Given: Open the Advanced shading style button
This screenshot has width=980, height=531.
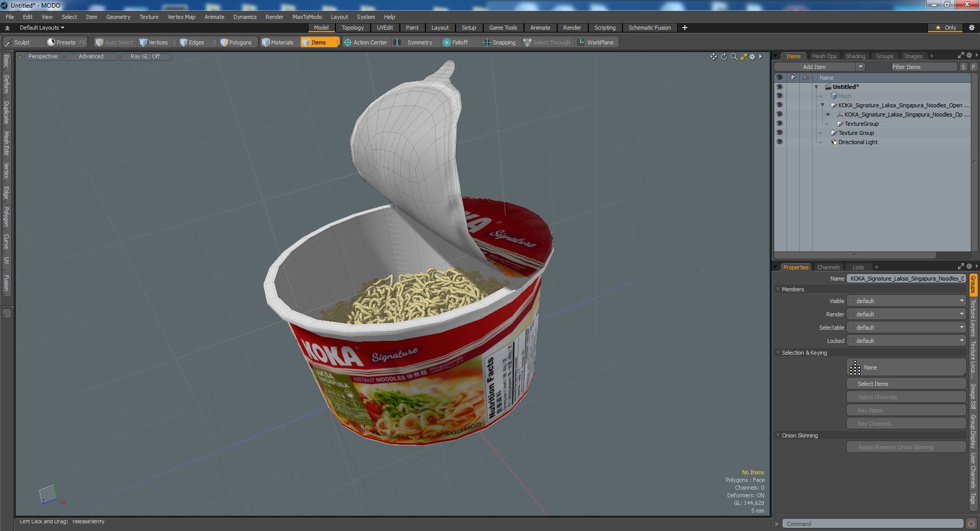Looking at the screenshot, I should [91, 57].
